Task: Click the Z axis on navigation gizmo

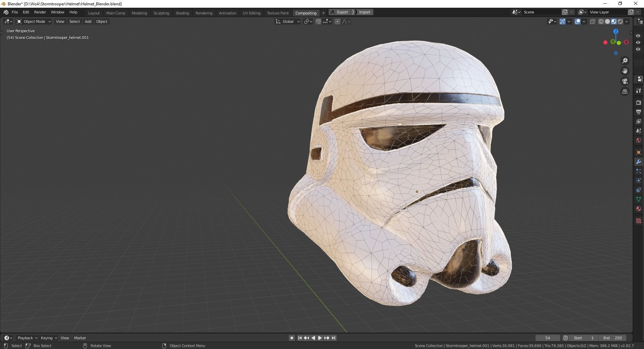Action: 616,31
